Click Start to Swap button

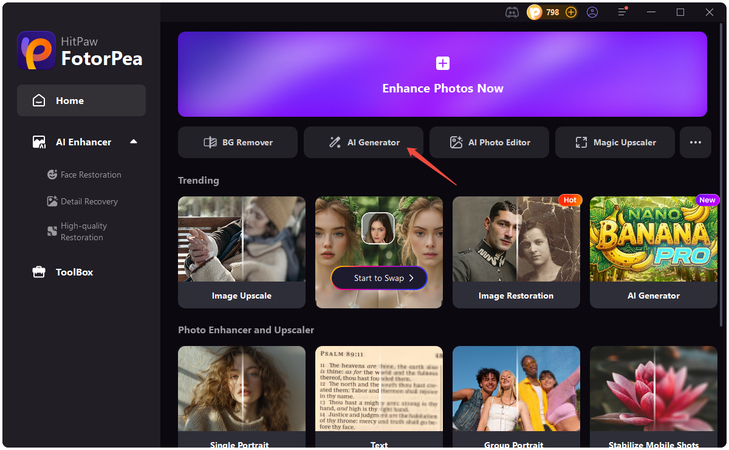(379, 278)
